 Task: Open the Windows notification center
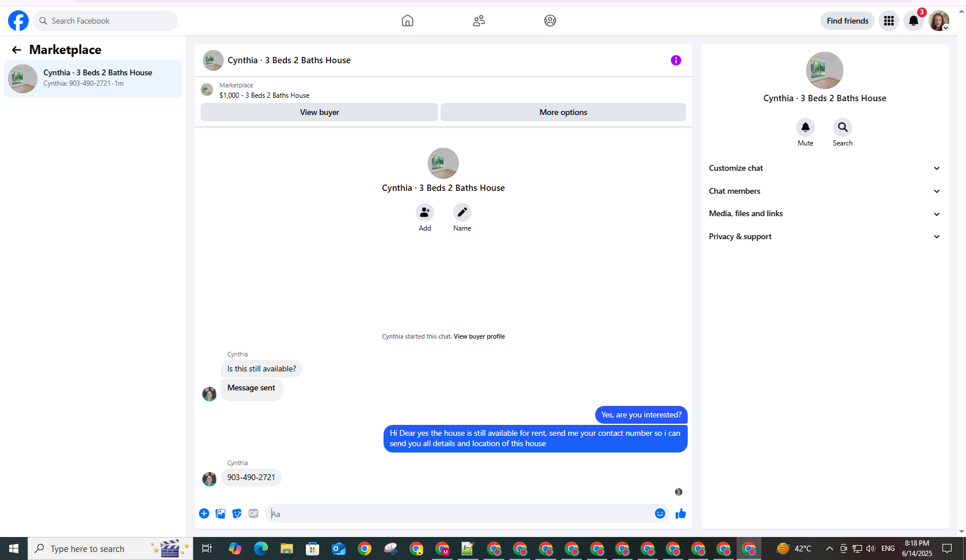click(x=947, y=549)
